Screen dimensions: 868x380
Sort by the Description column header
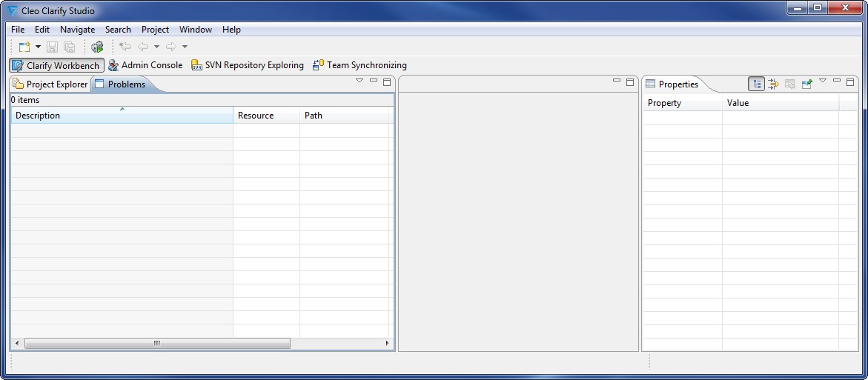122,115
